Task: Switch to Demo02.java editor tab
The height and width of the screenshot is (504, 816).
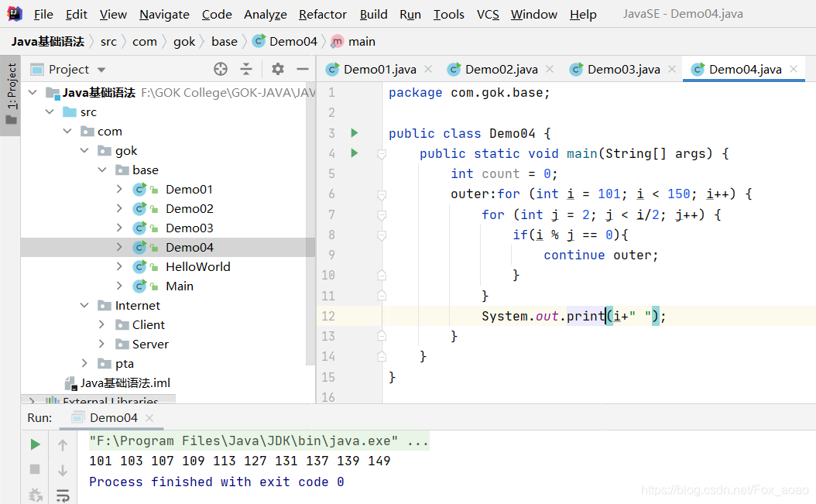Action: click(501, 69)
